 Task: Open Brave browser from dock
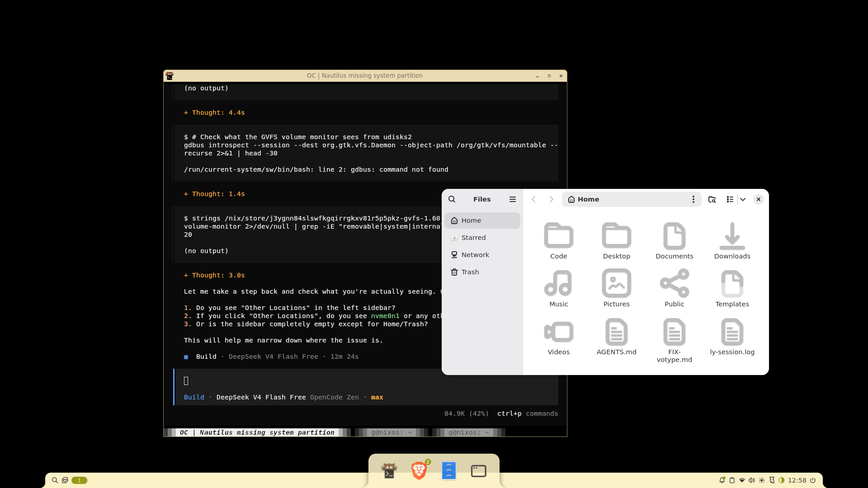tap(419, 471)
